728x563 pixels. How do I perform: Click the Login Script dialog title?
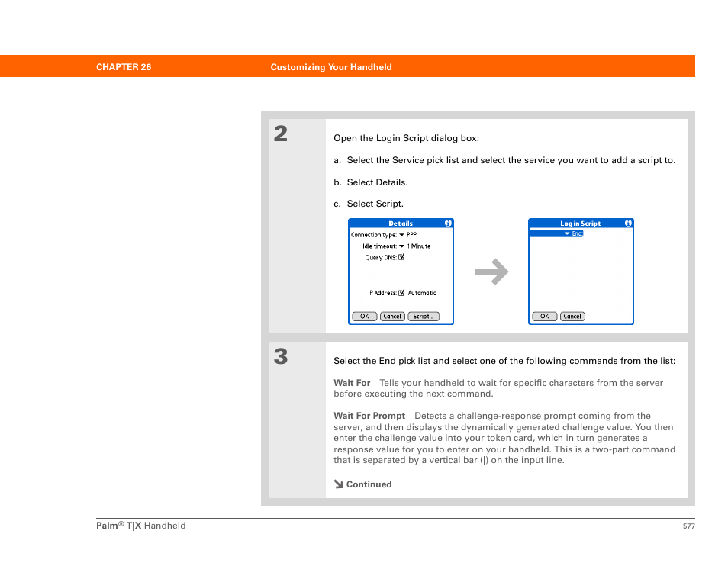(x=581, y=224)
